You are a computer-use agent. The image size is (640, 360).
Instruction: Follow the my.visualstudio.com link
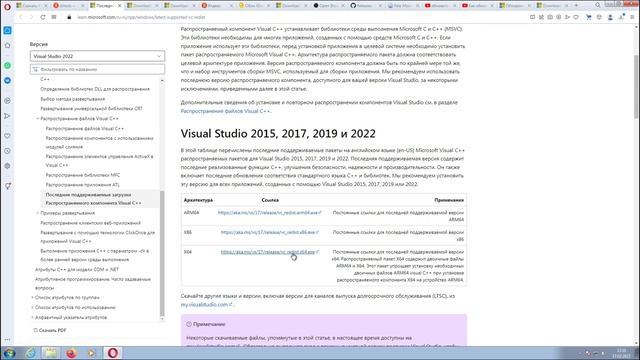tap(207, 304)
